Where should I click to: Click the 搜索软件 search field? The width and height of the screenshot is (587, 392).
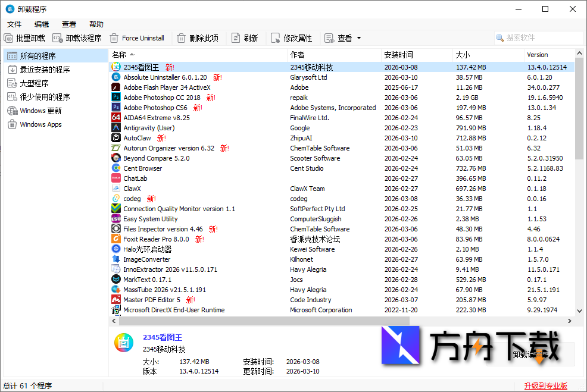pyautogui.click(x=539, y=37)
